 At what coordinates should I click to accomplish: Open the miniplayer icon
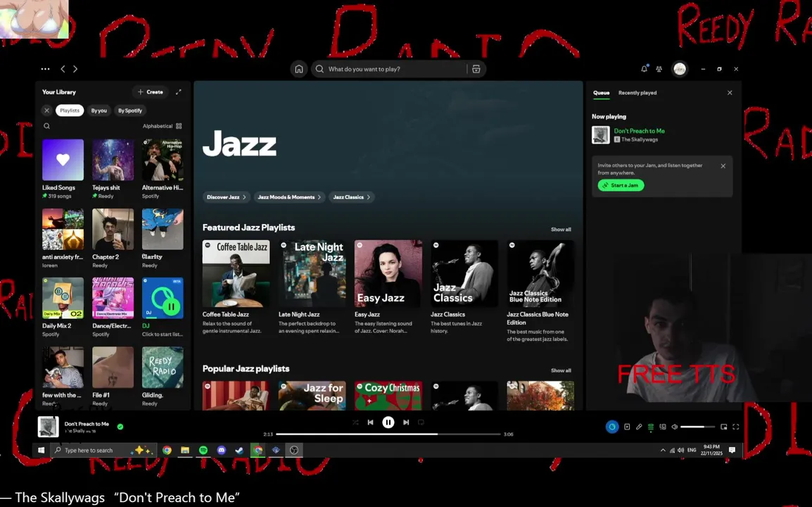point(723,427)
